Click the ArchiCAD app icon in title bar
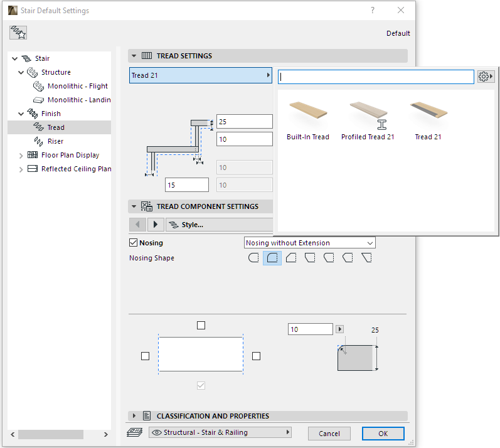The width and height of the screenshot is (500, 448). tap(13, 11)
